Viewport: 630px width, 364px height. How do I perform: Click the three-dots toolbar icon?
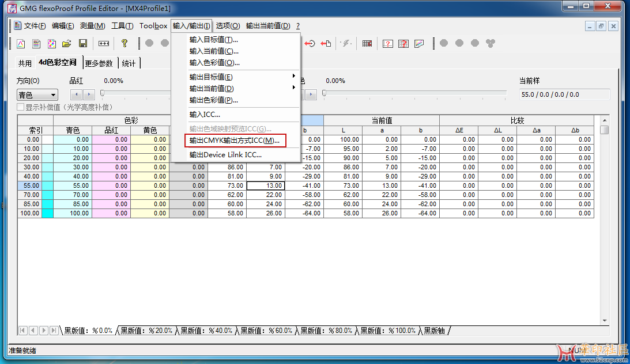tap(104, 43)
